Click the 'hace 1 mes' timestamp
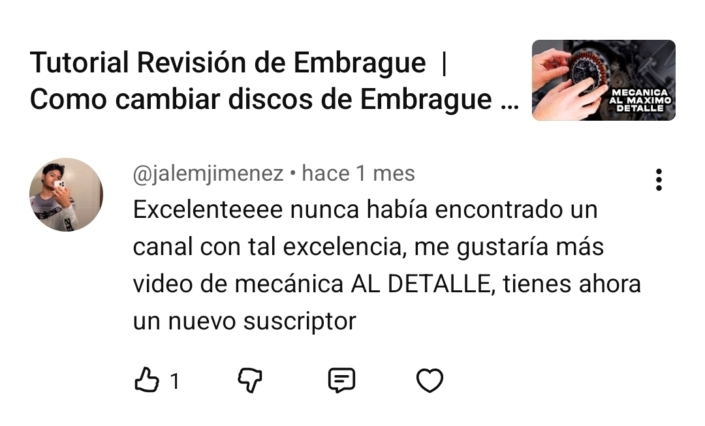Image resolution: width=705 pixels, height=426 pixels. (x=358, y=174)
